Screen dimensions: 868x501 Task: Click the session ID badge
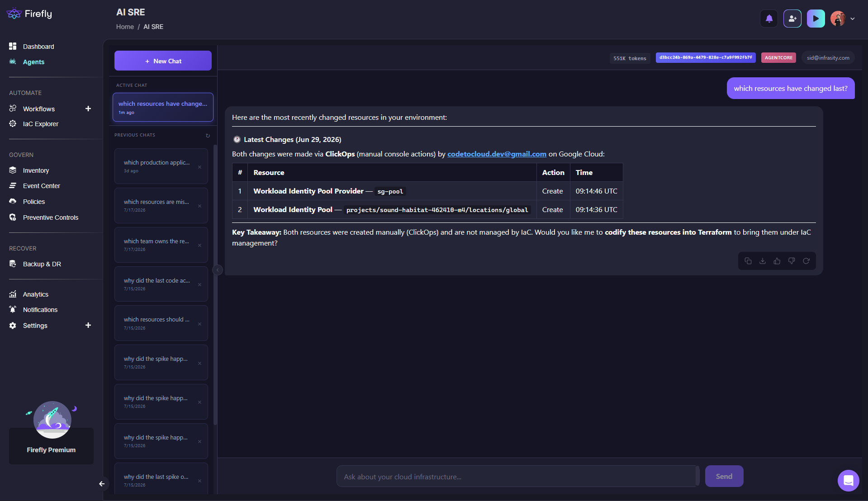[706, 57]
